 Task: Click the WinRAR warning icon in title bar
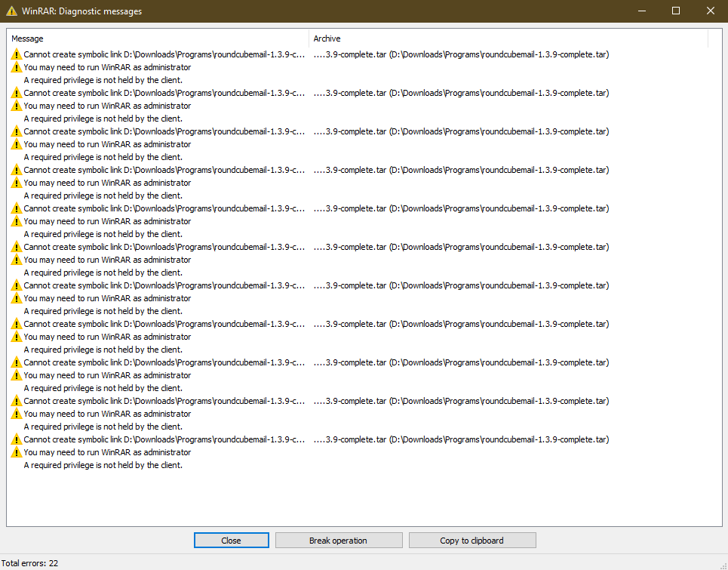coord(11,11)
